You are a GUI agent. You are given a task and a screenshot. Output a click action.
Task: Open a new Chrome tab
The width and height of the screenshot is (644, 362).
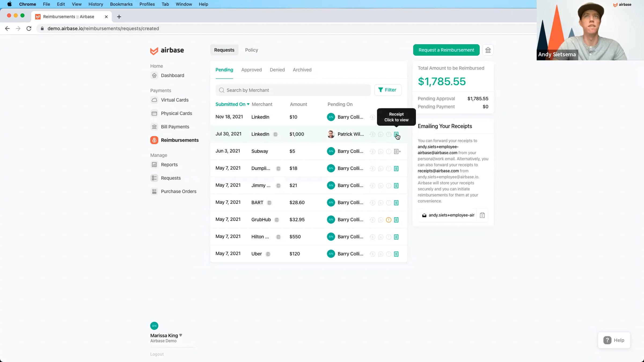point(119,17)
